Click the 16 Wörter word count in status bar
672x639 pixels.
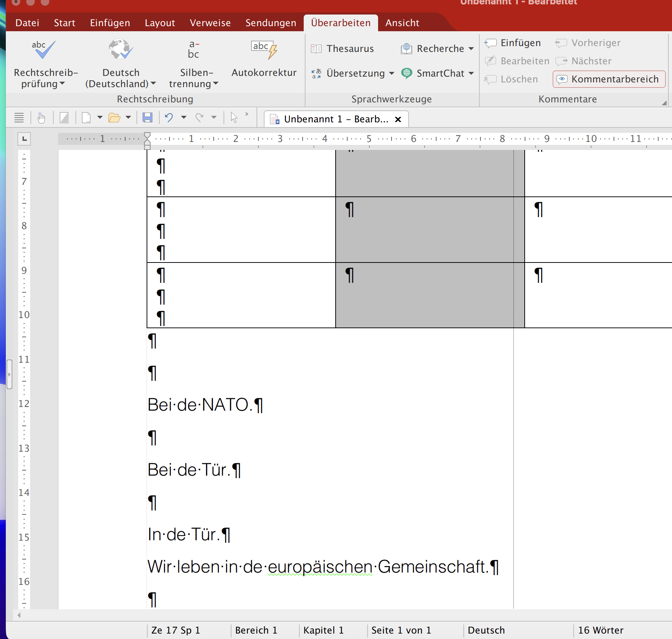click(600, 630)
